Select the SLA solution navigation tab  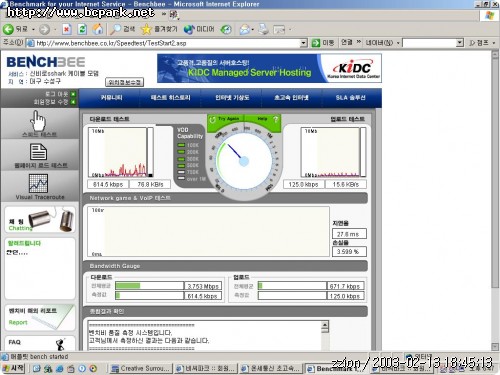pyautogui.click(x=350, y=98)
